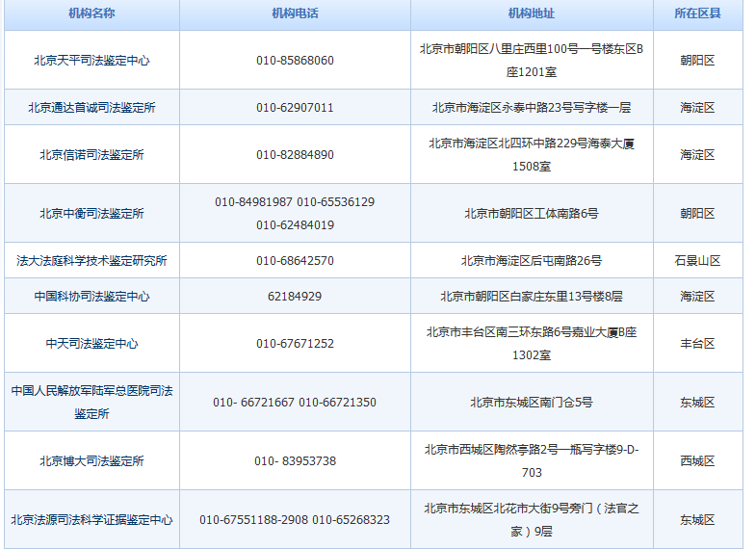Click 海淀区 in 中国科协 row
The width and height of the screenshot is (756, 549).
tap(697, 297)
